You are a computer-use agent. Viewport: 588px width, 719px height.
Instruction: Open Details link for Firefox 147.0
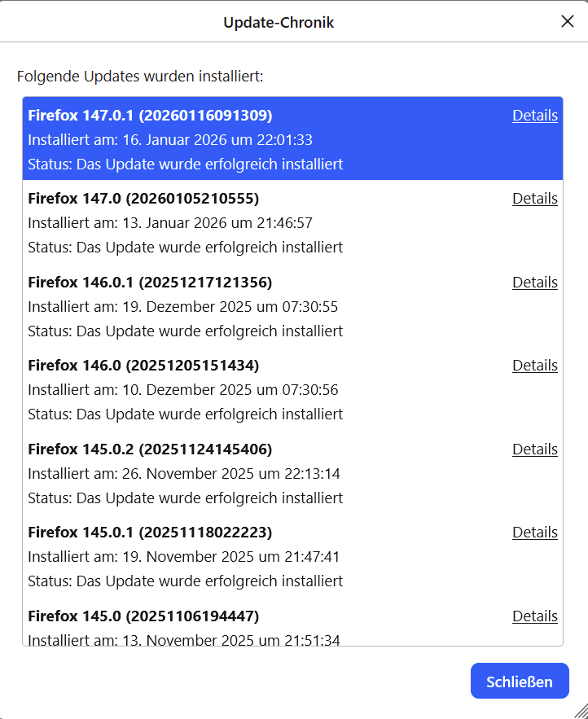tap(534, 199)
